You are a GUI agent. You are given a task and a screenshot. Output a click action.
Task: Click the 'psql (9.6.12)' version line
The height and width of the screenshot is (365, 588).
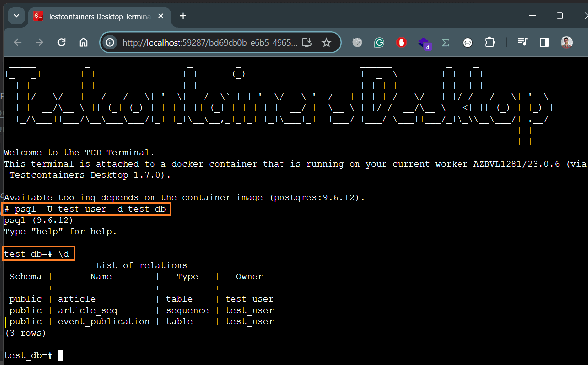point(38,220)
